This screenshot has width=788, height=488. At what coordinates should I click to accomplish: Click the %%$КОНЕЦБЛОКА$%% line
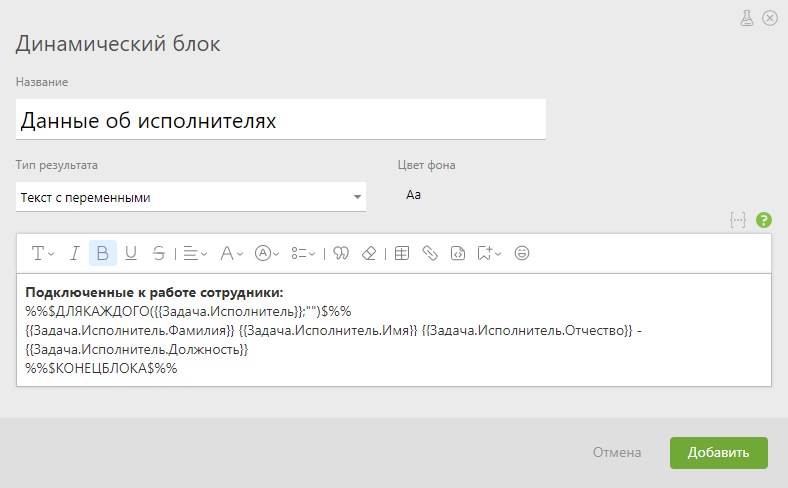tap(101, 368)
